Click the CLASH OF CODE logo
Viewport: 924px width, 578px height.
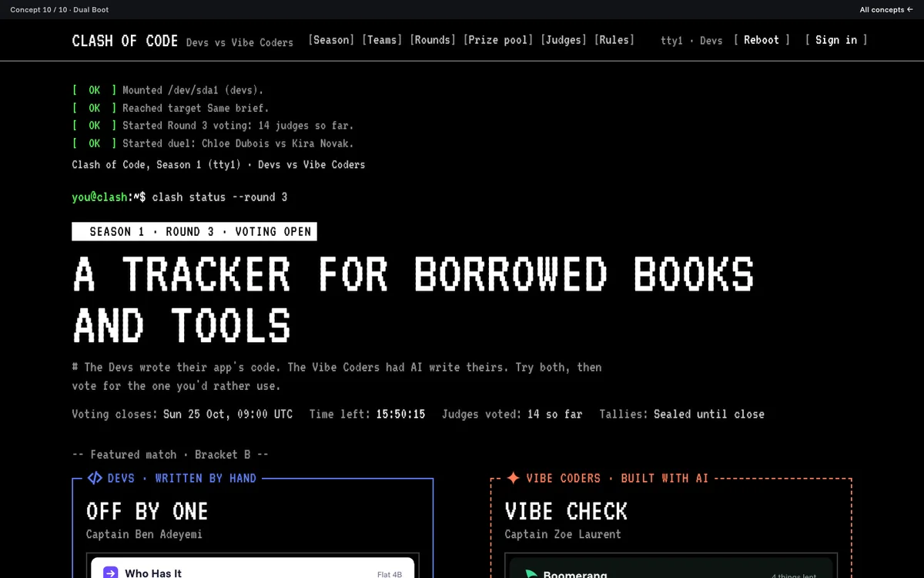[x=125, y=41]
